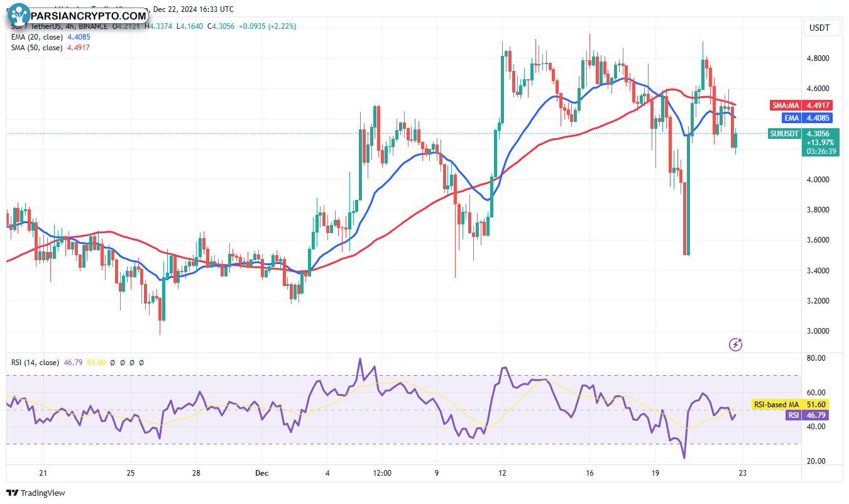Click the 03:26:39 candle countdown timer
Viewport: 849px width, 504px height.
(820, 151)
